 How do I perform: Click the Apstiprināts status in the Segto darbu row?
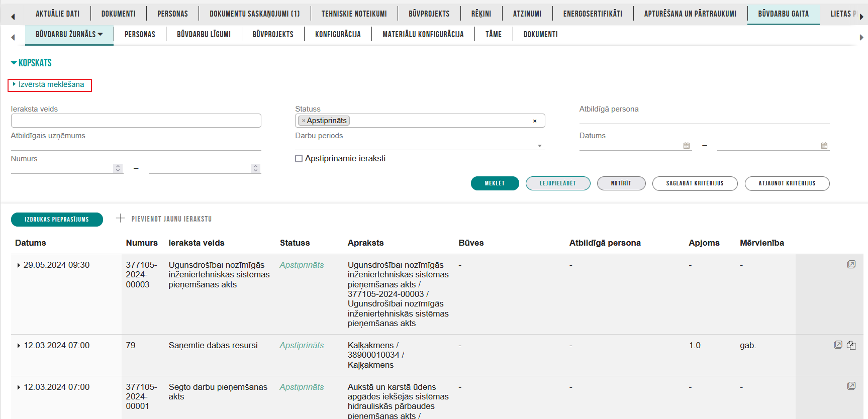(x=302, y=387)
